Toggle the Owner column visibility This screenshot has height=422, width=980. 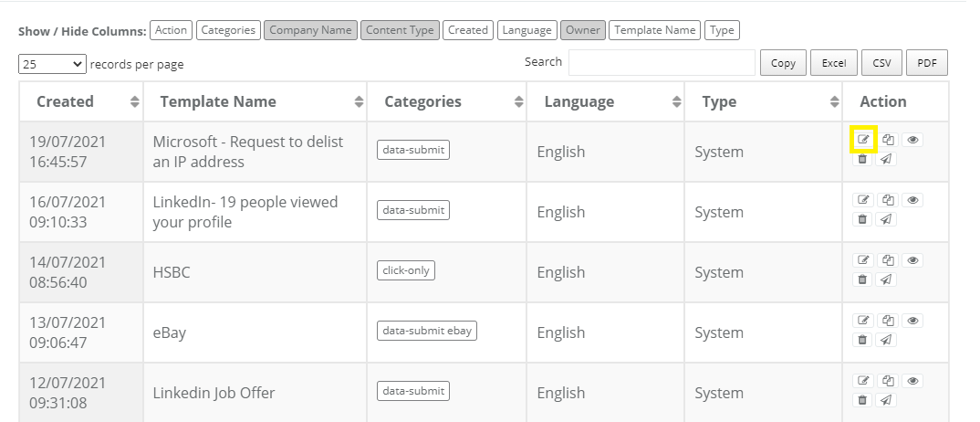click(582, 30)
